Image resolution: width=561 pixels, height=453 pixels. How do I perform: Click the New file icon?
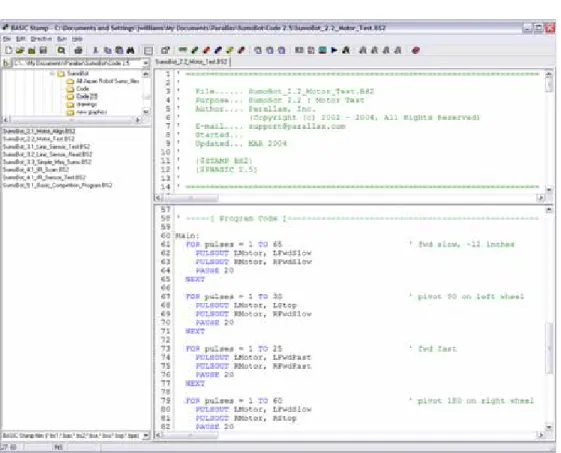[x=9, y=50]
